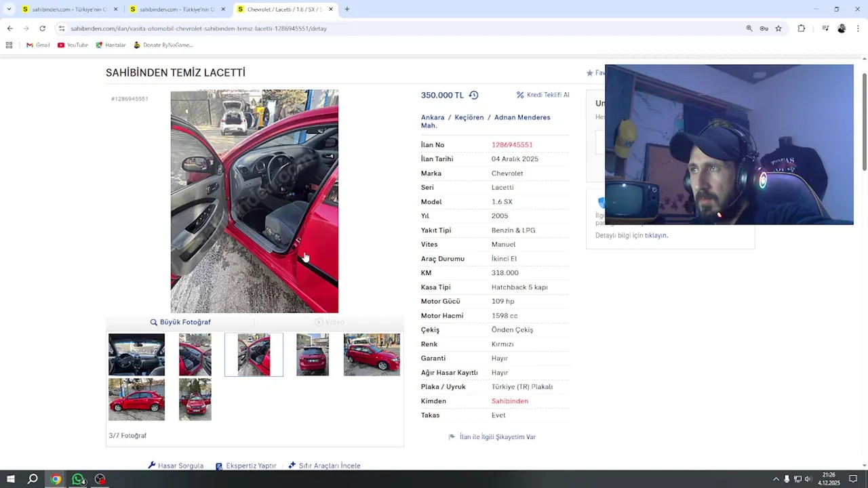This screenshot has height=488, width=868.
Task: Click the Sıfır Araçları İncele link
Action: 324,466
